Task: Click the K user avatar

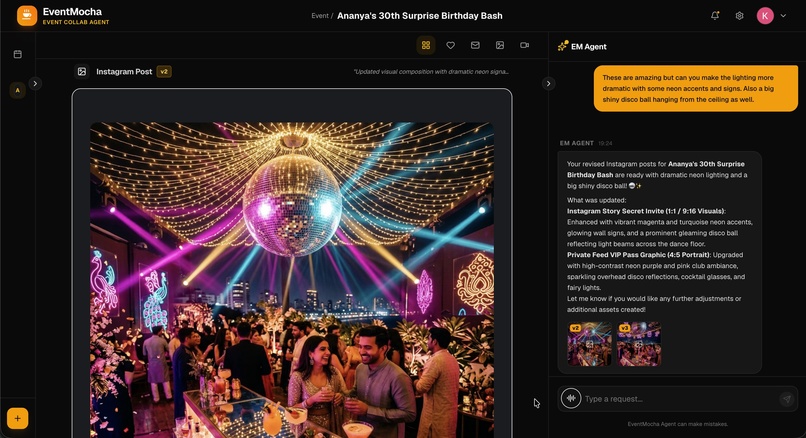Action: (x=765, y=16)
